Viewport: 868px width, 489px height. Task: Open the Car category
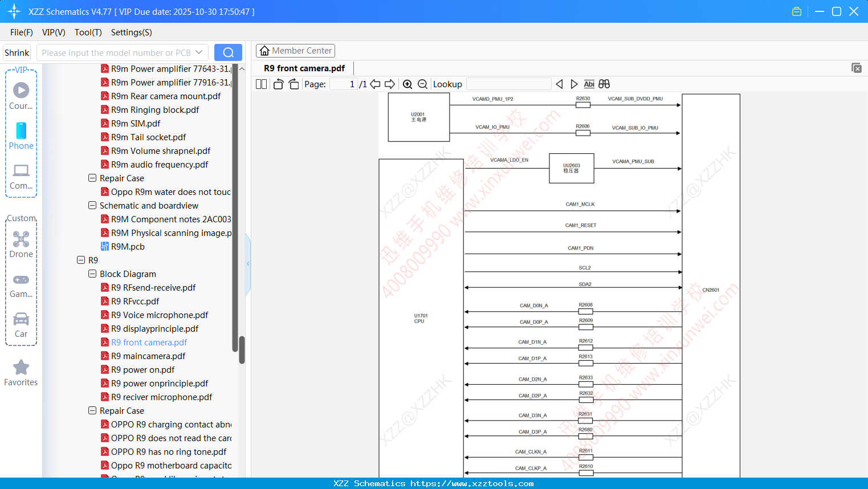coord(21,325)
